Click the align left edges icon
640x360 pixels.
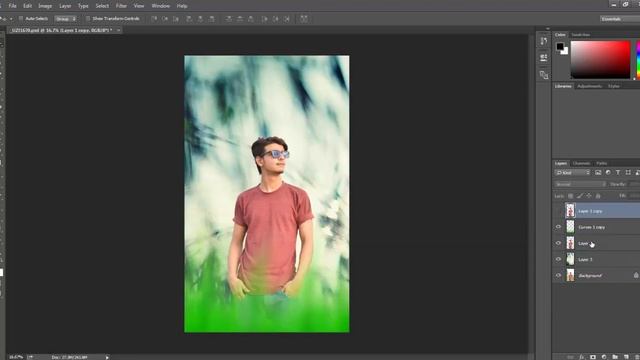(x=189, y=19)
